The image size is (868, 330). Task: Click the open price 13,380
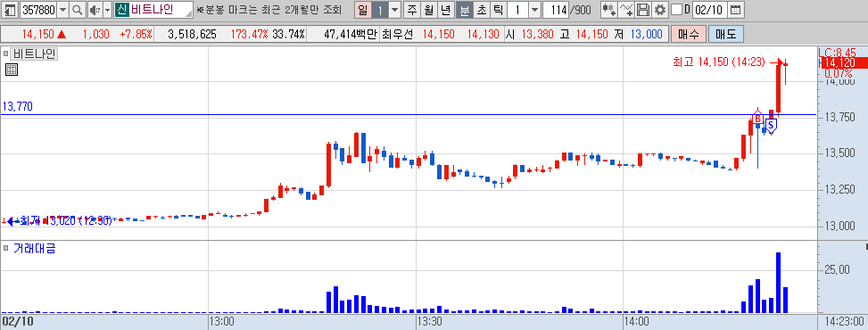pos(538,34)
